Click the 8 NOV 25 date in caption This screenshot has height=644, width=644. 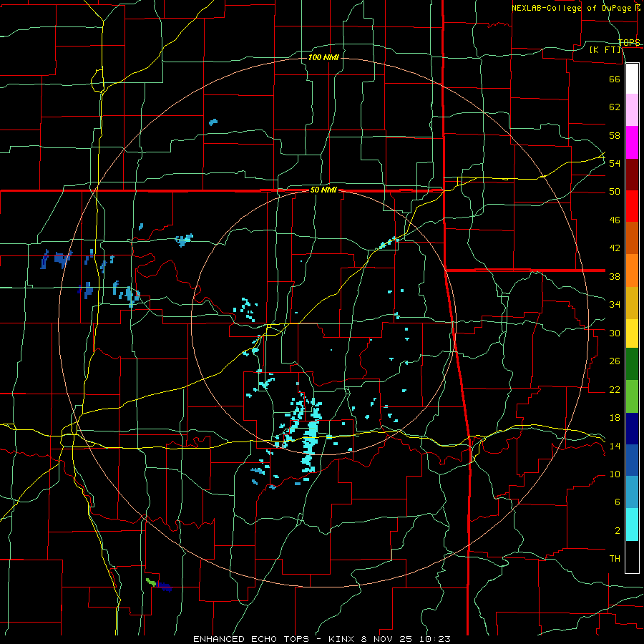pyautogui.click(x=387, y=639)
